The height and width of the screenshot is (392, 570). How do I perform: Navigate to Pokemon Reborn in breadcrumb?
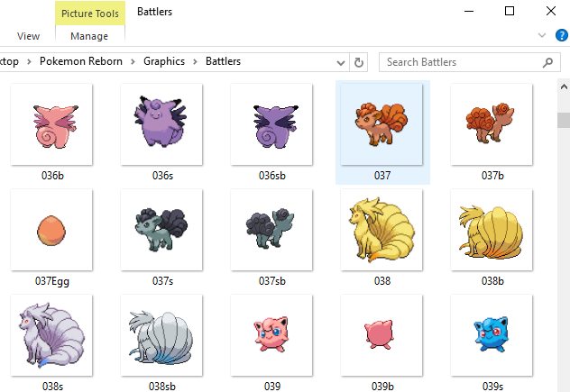click(81, 61)
